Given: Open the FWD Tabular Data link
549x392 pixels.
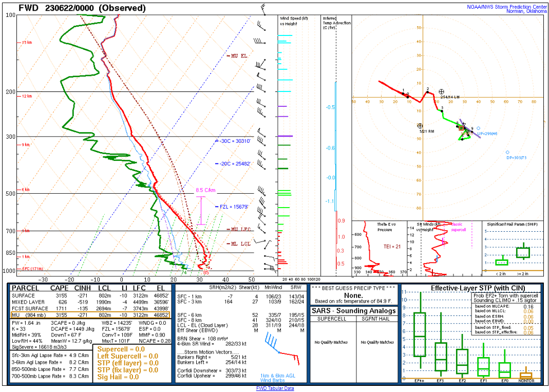Looking at the screenshot, I should point(275,388).
